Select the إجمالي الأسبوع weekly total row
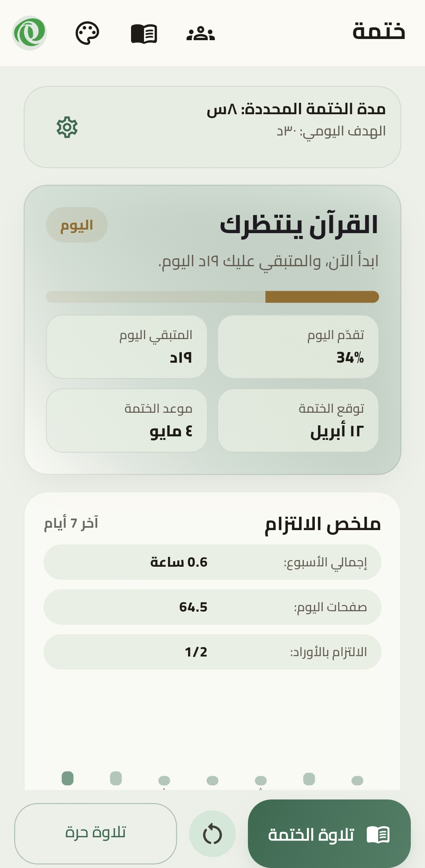425x868 pixels. tap(213, 563)
